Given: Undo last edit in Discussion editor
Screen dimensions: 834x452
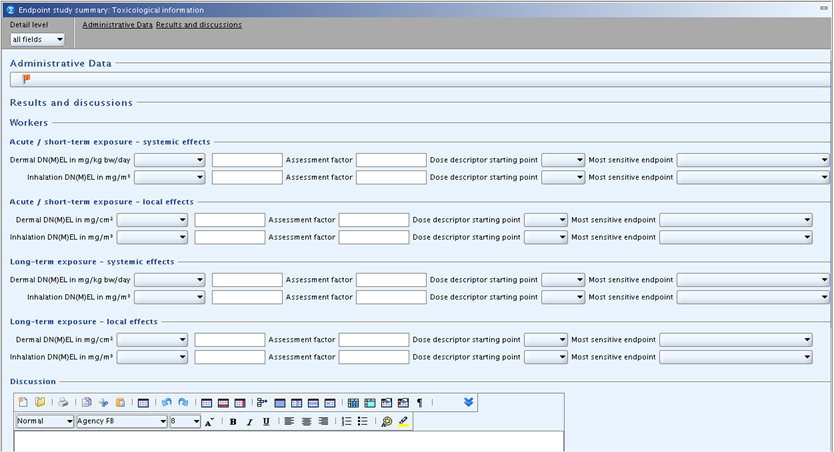Looking at the screenshot, I should click(x=167, y=403).
